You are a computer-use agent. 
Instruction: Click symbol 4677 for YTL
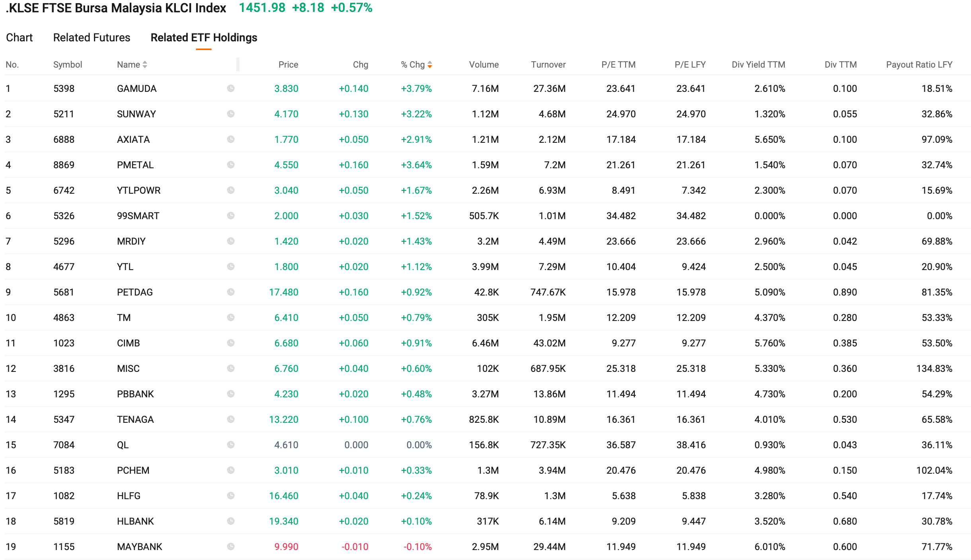pyautogui.click(x=64, y=266)
